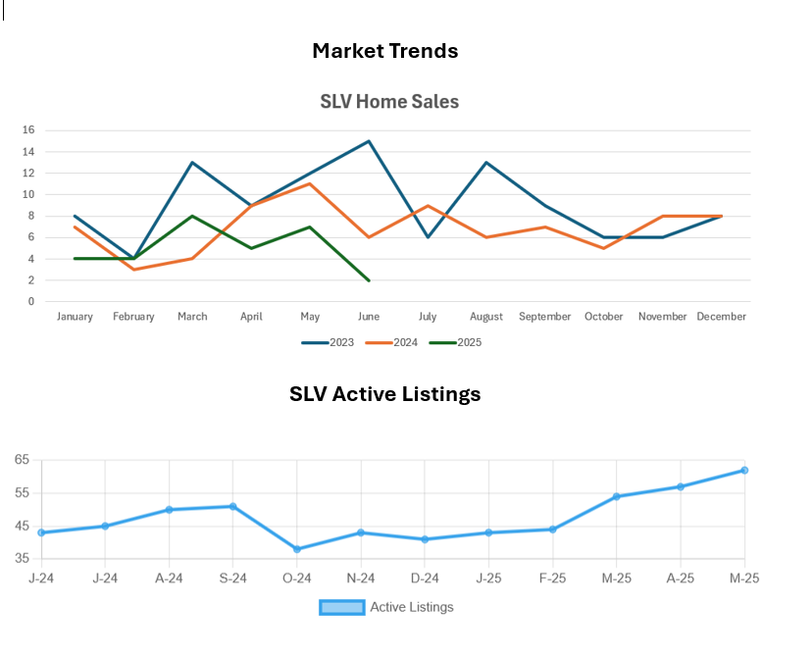Click the O-24 data point marker
Screen dimensions: 812x655
tap(296, 549)
